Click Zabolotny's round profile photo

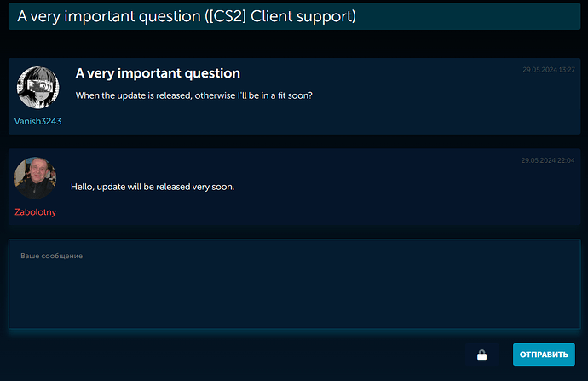coord(35,178)
